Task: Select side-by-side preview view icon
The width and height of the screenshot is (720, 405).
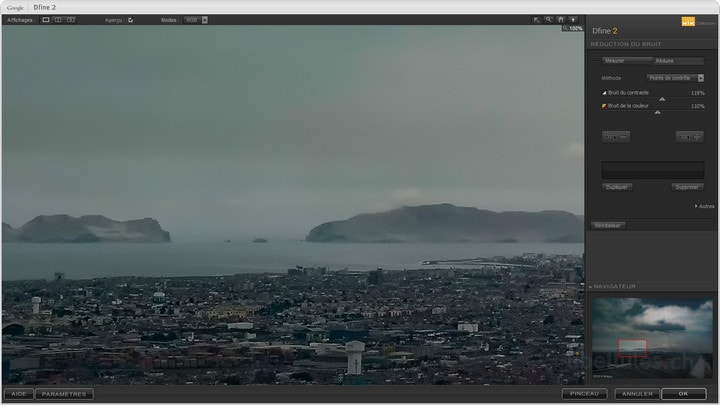Action: pos(71,20)
